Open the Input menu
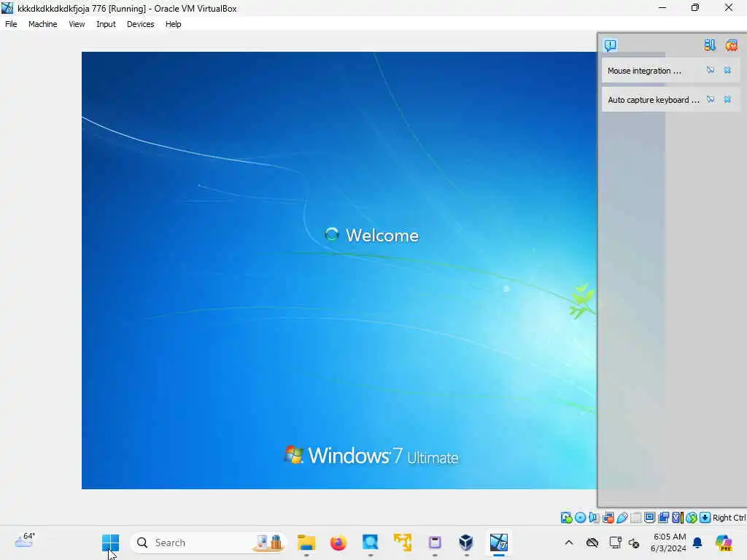 [x=106, y=24]
